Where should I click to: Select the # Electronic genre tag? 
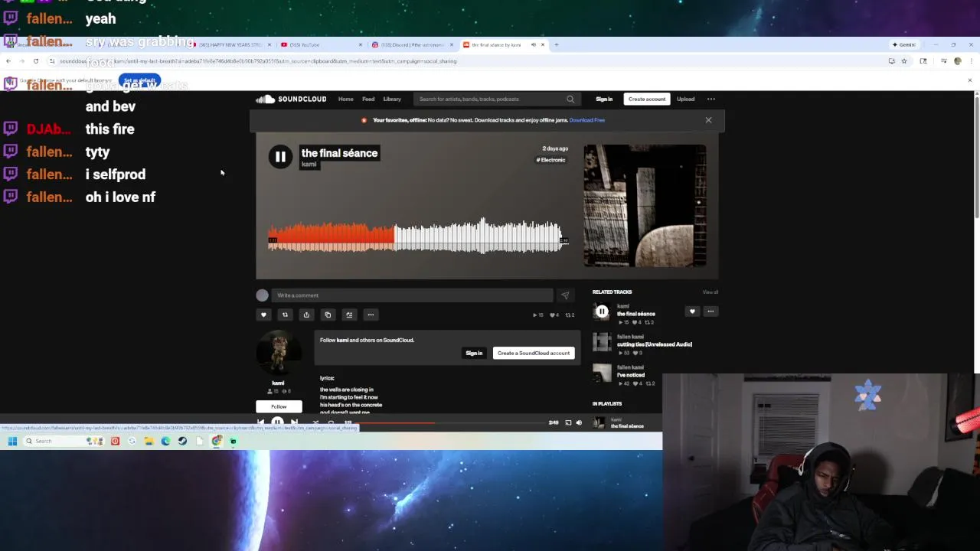[x=551, y=160]
